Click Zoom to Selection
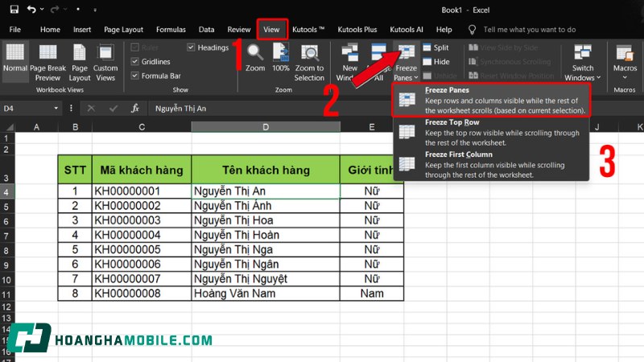The height and width of the screenshot is (362, 644). coord(309,62)
